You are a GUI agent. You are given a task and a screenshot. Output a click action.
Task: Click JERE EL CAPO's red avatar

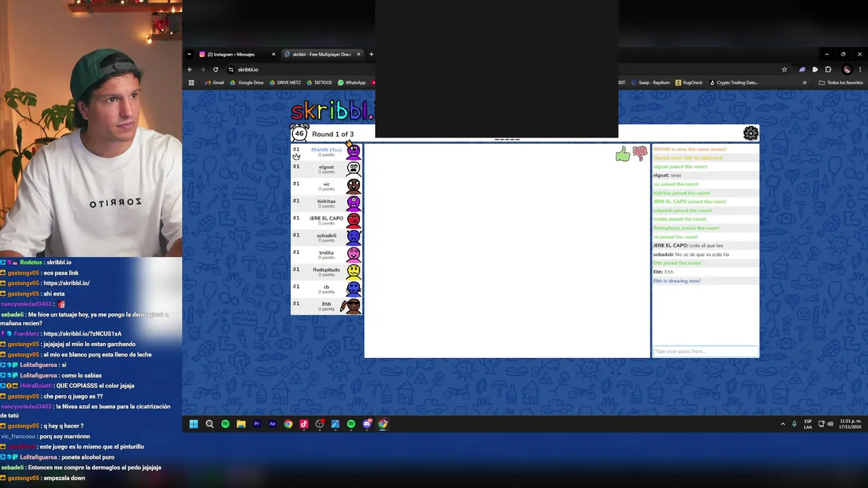(x=353, y=220)
